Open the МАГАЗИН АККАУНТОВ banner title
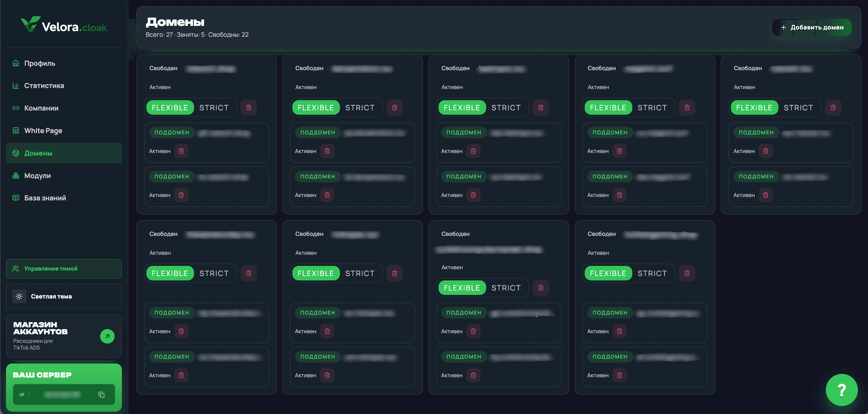 [40, 328]
